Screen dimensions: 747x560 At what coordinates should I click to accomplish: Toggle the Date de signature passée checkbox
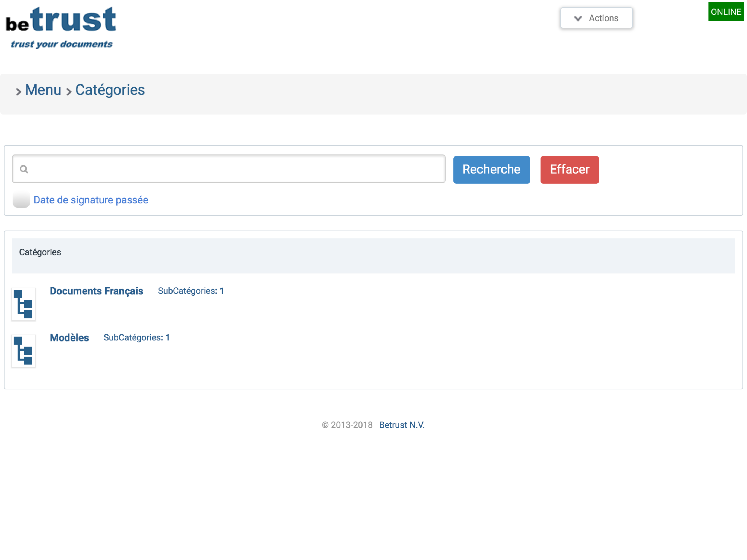click(x=21, y=200)
